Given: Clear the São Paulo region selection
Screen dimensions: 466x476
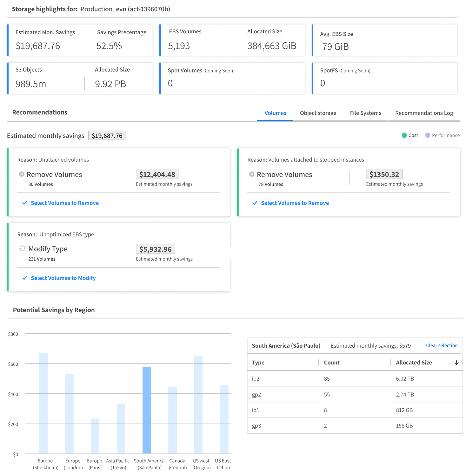Looking at the screenshot, I should click(442, 345).
